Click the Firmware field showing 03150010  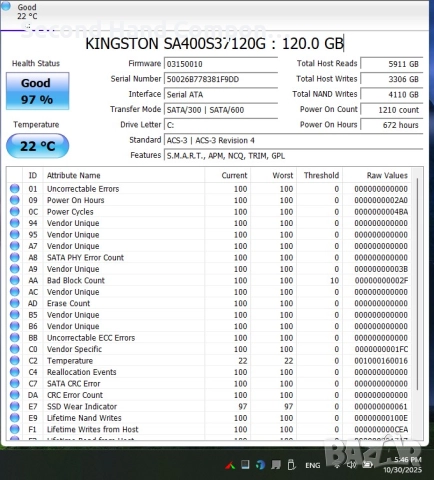point(221,64)
